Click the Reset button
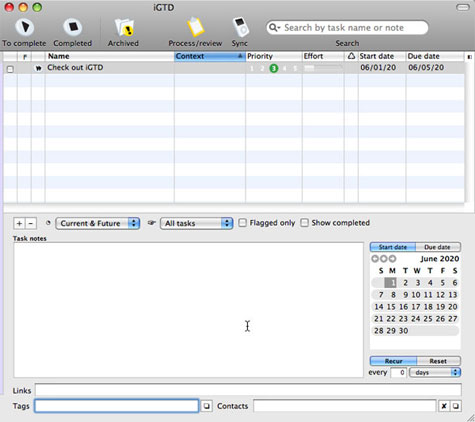Screen dimensions: 475x422 438,361
